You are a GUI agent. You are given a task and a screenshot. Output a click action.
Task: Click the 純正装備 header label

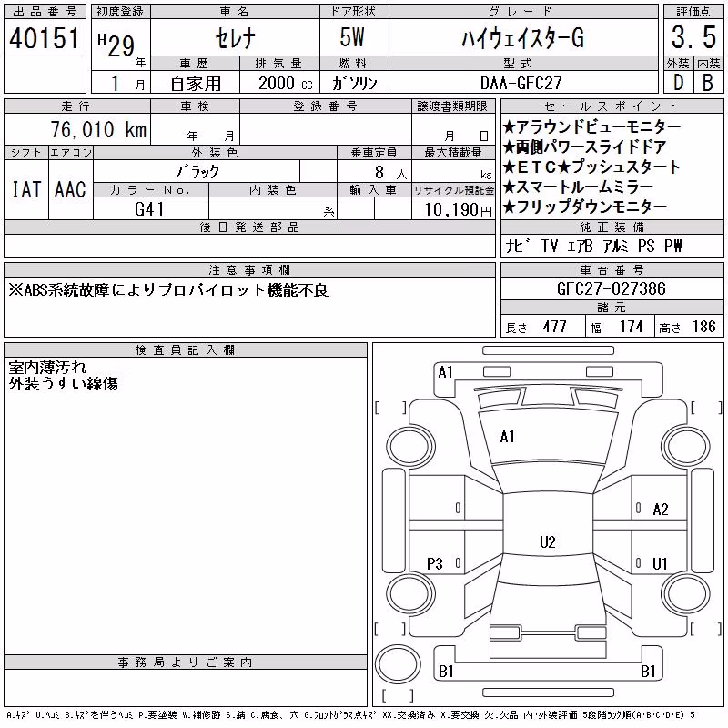click(612, 227)
